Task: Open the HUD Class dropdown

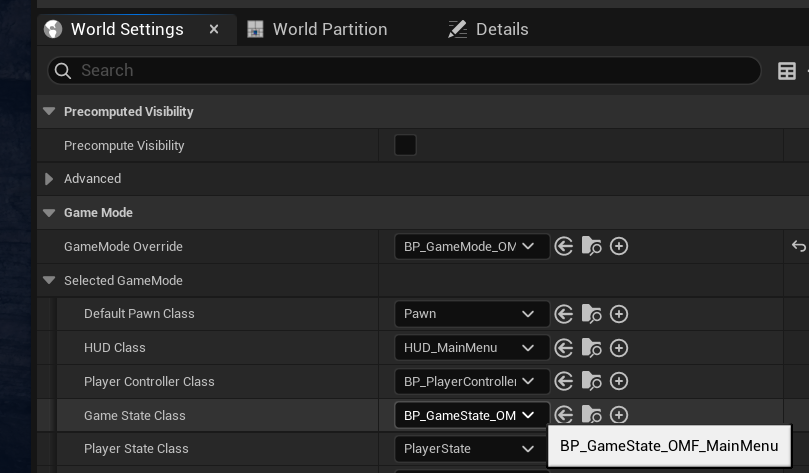Action: pyautogui.click(x=472, y=348)
